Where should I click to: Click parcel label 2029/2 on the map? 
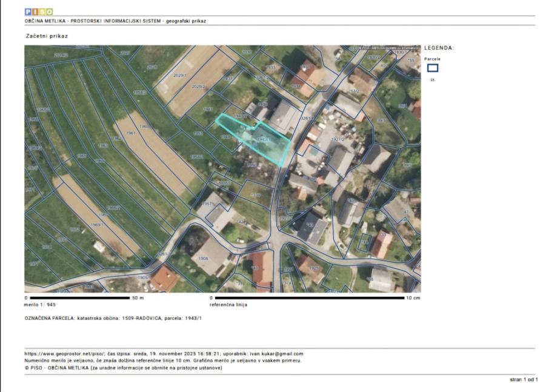click(x=198, y=86)
